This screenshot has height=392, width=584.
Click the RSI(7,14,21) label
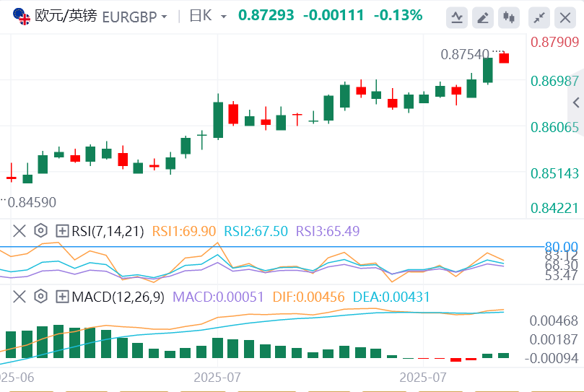(x=108, y=232)
